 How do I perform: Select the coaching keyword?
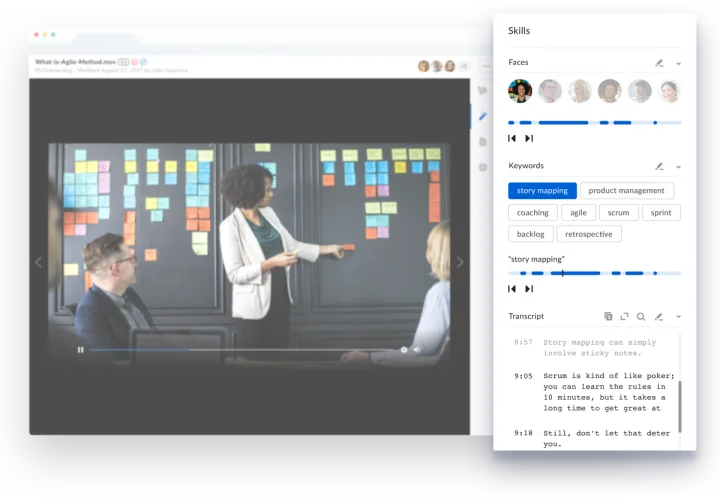click(x=533, y=213)
